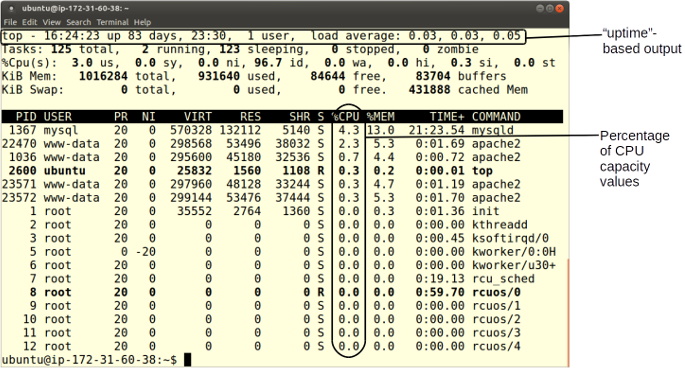Viewport: 685px width, 370px height.
Task: Click the rcuos/4 command entry
Action: (x=496, y=347)
